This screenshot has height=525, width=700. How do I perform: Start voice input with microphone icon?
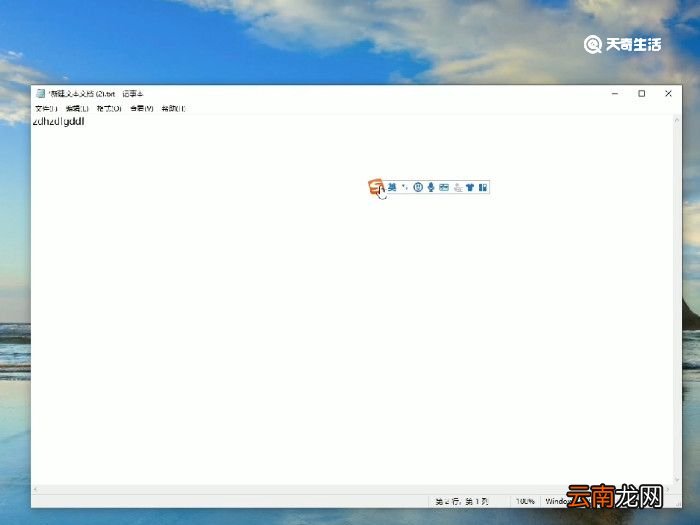(431, 188)
